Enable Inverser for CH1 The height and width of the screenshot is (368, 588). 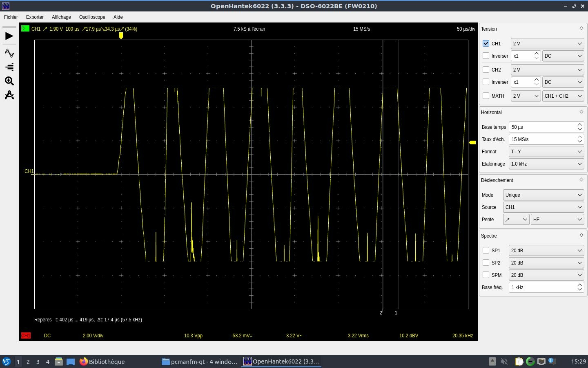click(x=486, y=56)
